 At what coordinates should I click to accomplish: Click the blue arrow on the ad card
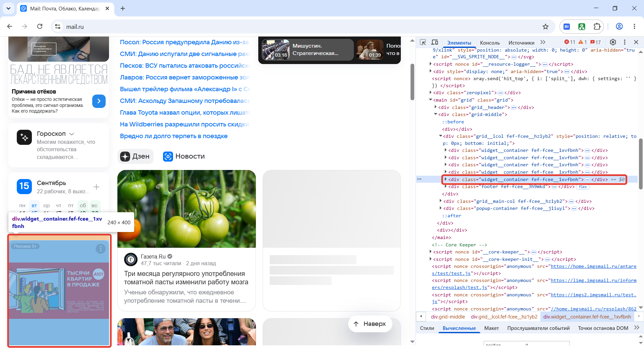(x=99, y=101)
